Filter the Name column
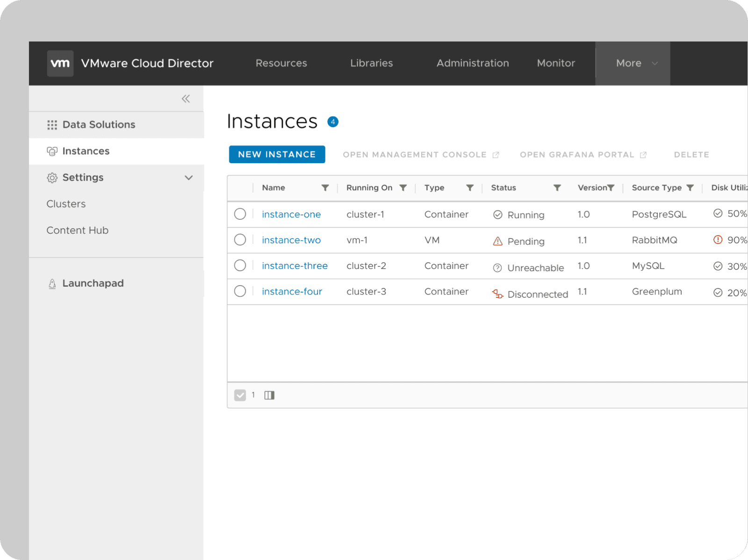The height and width of the screenshot is (560, 748). coord(325,188)
